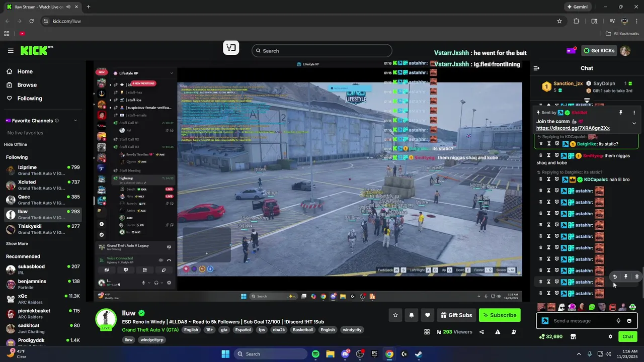Open the emoji picker in chat box
This screenshot has height=362, width=644.
(x=629, y=321)
